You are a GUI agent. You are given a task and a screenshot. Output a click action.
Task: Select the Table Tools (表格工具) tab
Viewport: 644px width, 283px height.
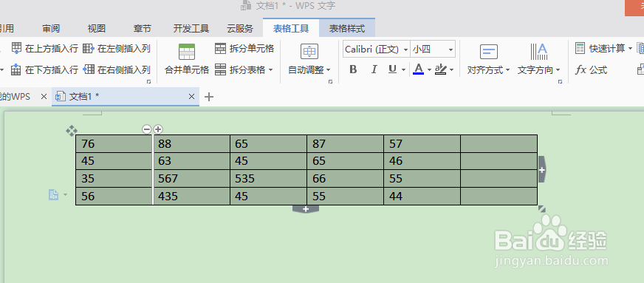(x=291, y=28)
